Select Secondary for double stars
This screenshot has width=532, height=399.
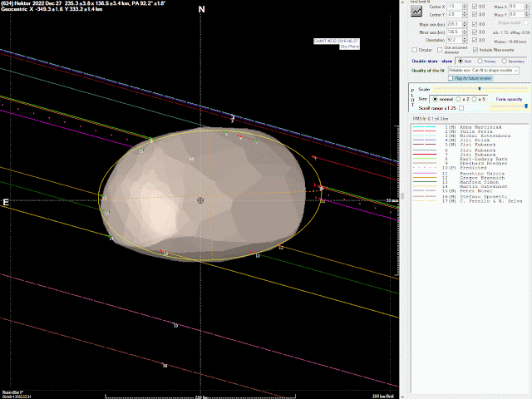(505, 61)
